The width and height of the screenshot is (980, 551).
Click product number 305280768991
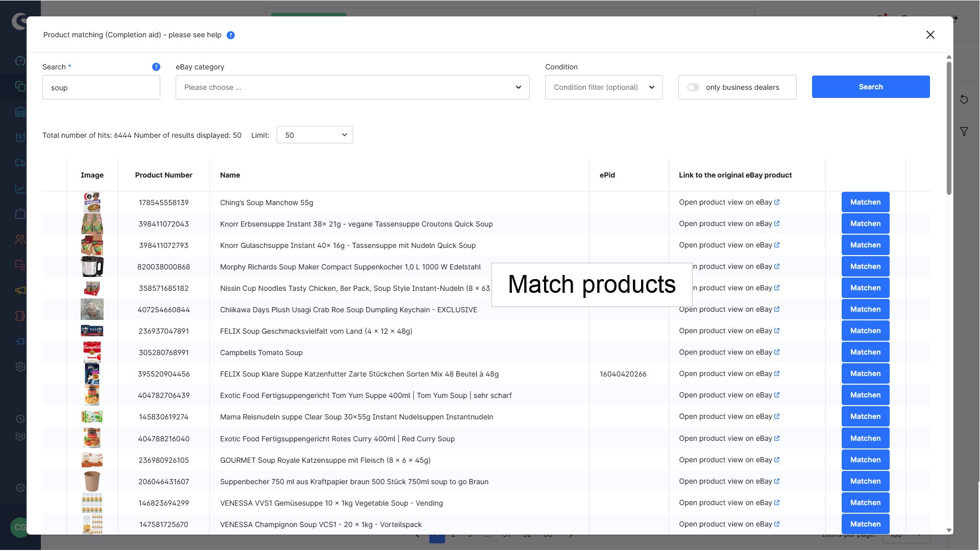pyautogui.click(x=163, y=353)
